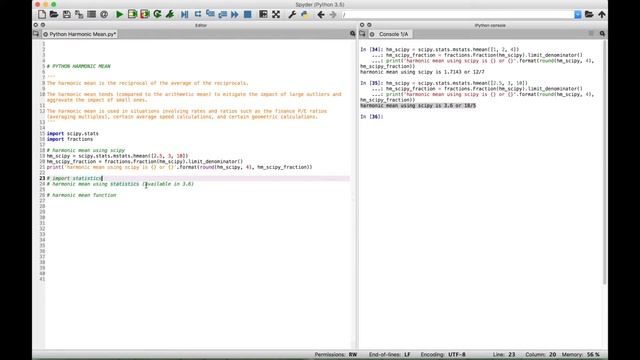Click the '# harmonic mean function' comment
This screenshot has width=640, height=360.
click(x=81, y=195)
